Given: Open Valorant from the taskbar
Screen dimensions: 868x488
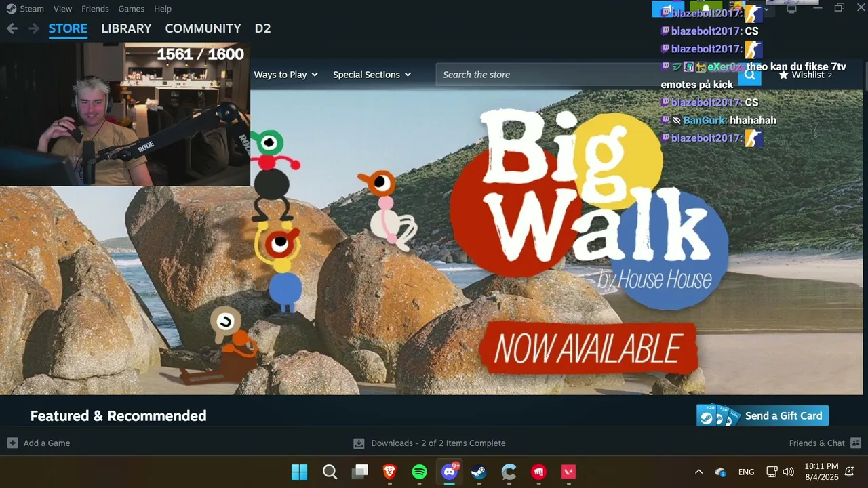Looking at the screenshot, I should pos(569,472).
